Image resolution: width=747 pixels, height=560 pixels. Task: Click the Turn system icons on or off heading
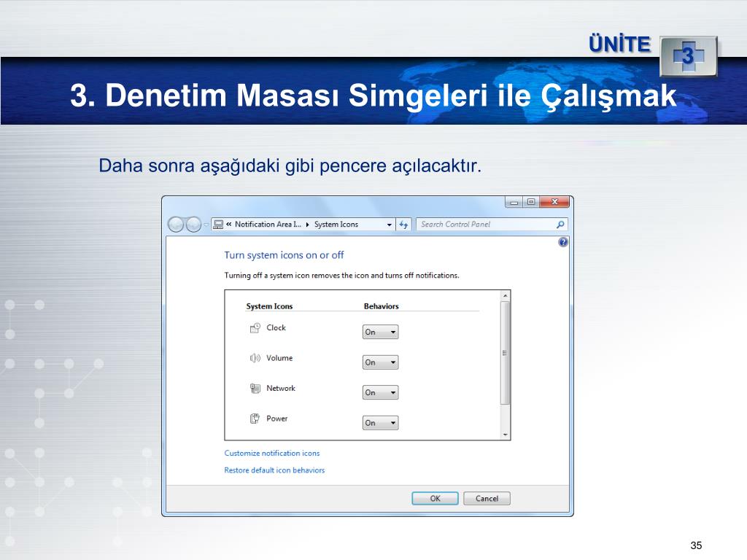click(284, 255)
